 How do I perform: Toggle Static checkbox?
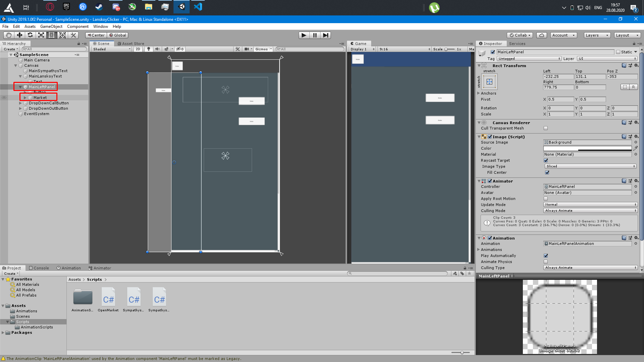618,52
